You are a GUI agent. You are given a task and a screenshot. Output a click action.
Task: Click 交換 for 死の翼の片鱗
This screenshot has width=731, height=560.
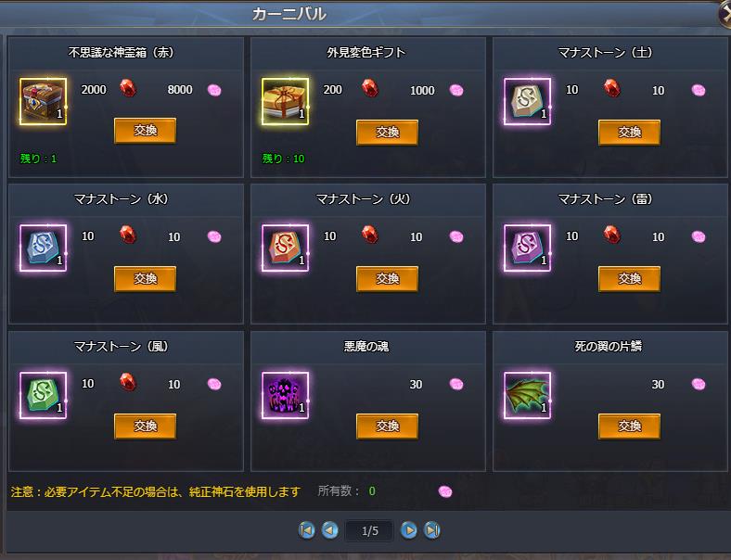pyautogui.click(x=629, y=426)
